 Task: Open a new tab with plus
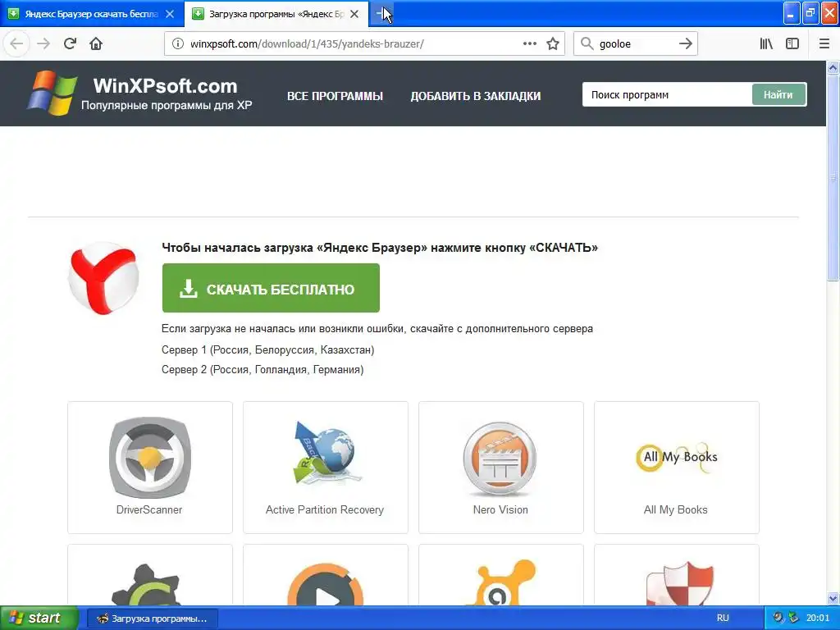(x=381, y=14)
